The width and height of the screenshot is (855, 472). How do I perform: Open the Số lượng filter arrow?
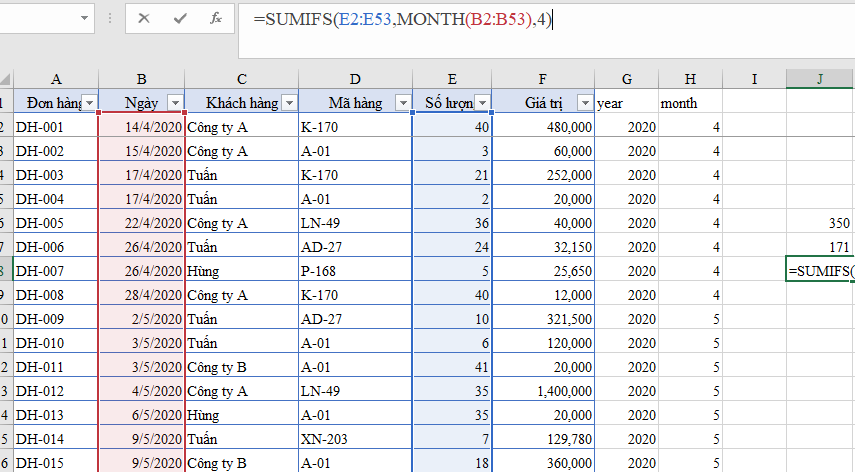482,103
